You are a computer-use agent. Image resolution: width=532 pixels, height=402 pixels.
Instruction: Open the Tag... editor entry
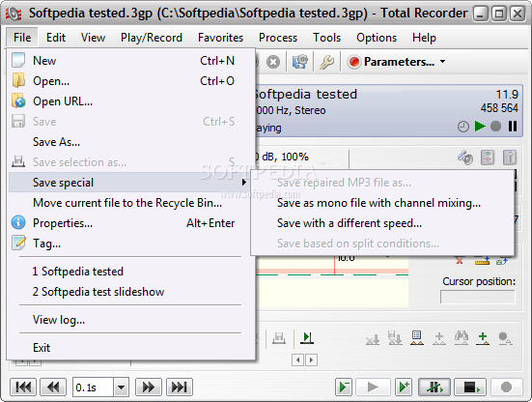pos(130,244)
